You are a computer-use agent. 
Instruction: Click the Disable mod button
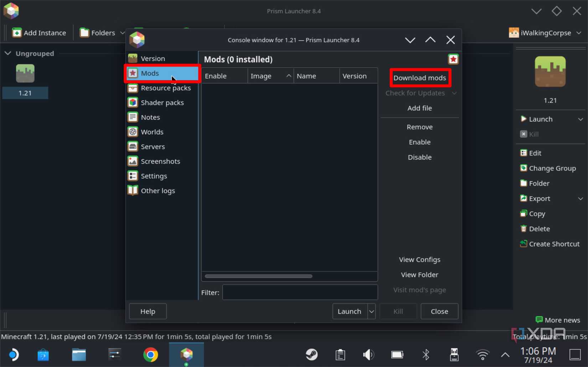pyautogui.click(x=420, y=157)
